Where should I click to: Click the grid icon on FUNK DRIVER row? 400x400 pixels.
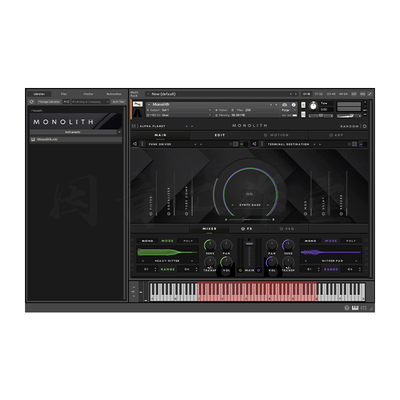pyautogui.click(x=236, y=144)
